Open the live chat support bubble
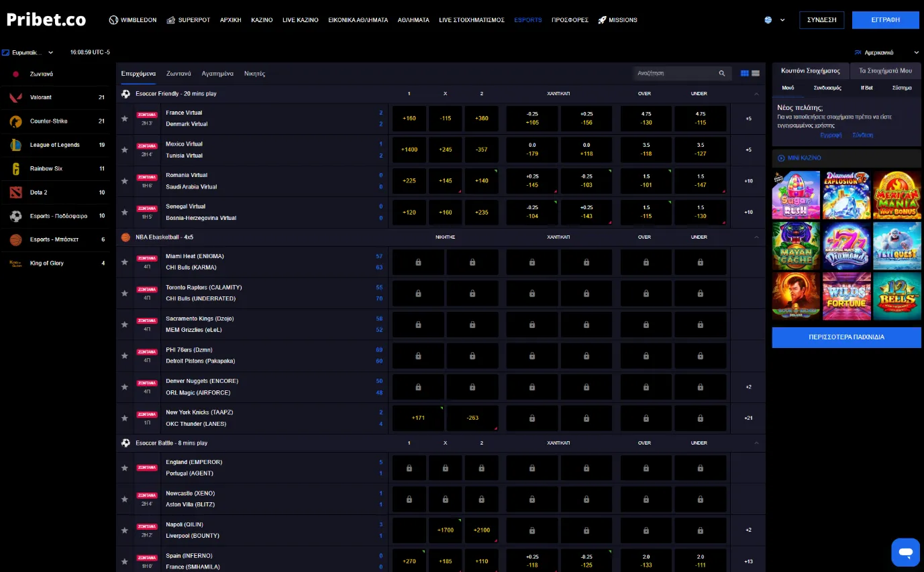The image size is (924, 572). point(905,553)
